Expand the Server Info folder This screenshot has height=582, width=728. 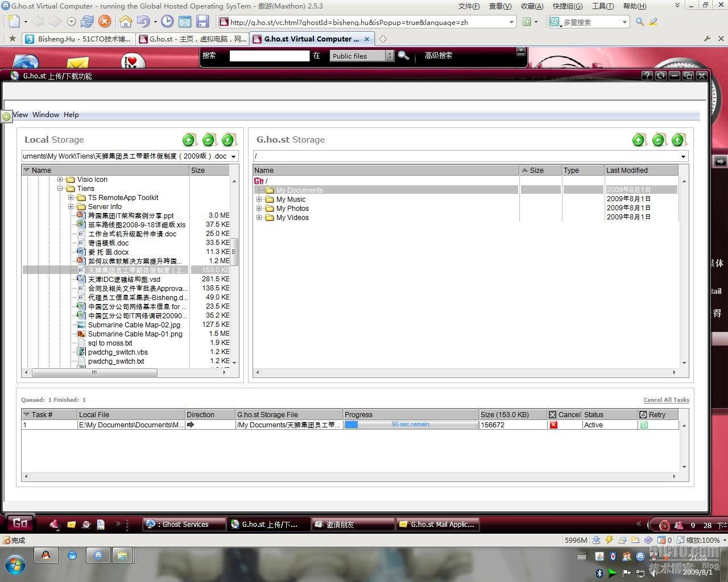[71, 207]
